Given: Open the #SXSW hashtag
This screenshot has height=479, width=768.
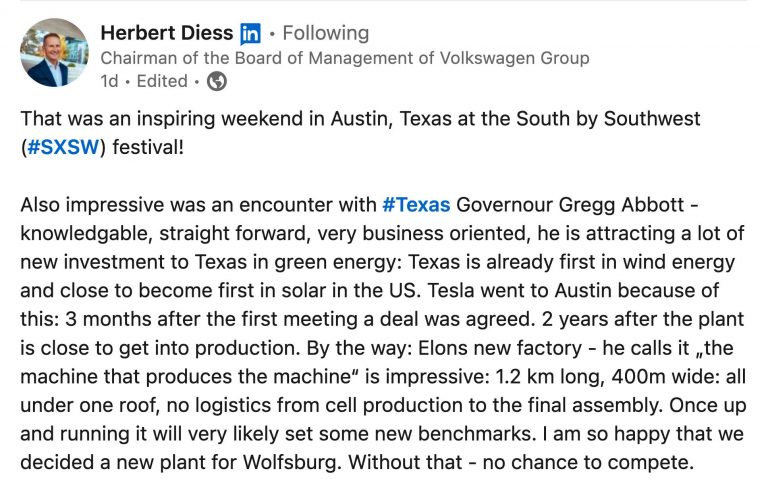Looking at the screenshot, I should click(x=63, y=147).
